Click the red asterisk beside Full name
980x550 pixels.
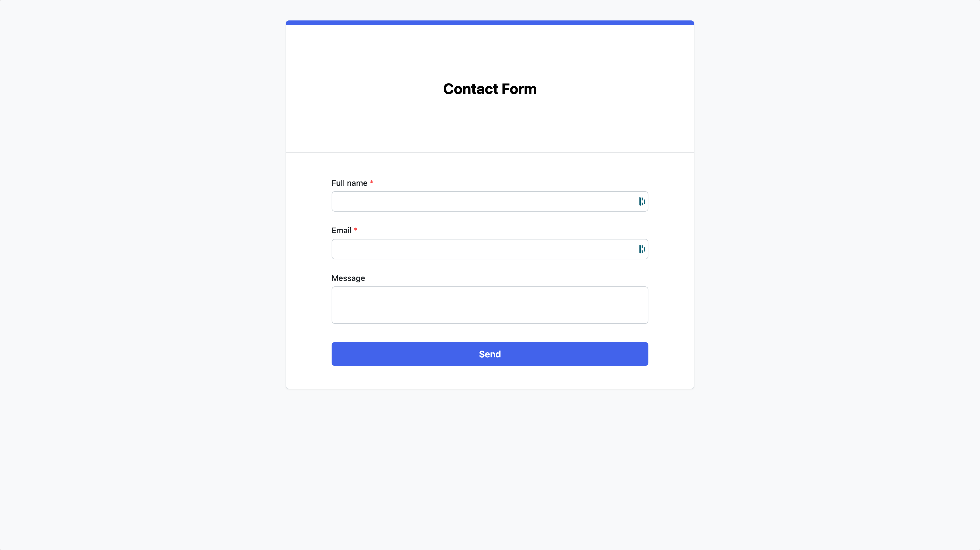pyautogui.click(x=371, y=182)
